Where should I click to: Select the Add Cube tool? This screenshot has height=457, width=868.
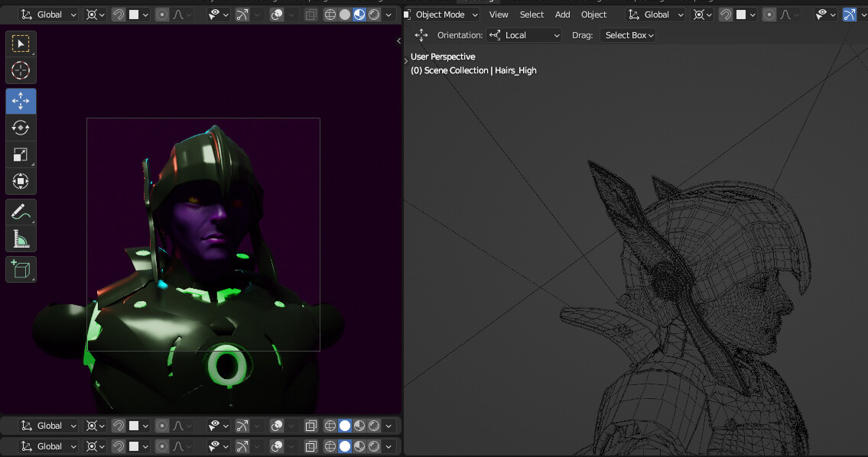[x=21, y=269]
